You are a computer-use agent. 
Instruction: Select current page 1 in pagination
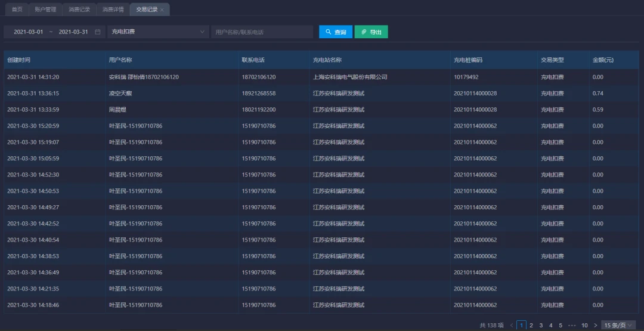521,325
